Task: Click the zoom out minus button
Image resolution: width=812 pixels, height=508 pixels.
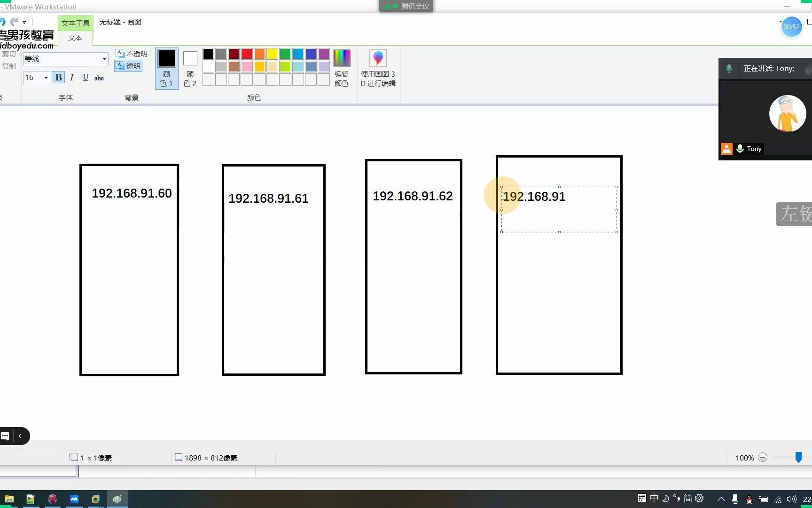Action: tap(763, 457)
